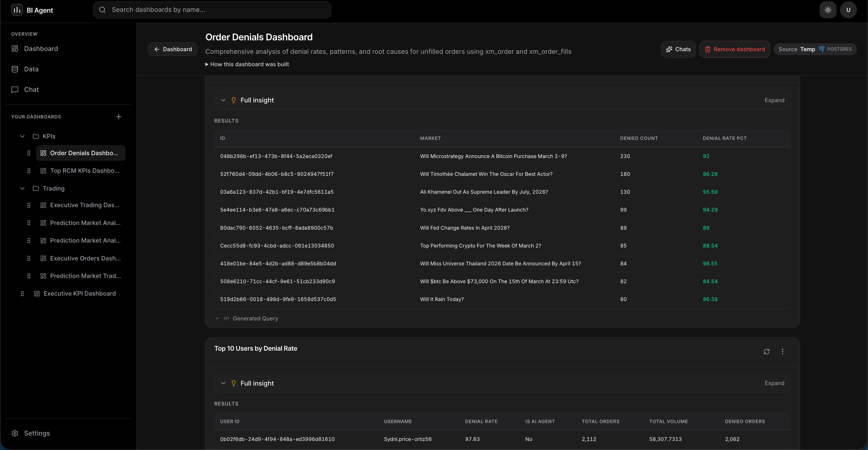
Task: Click the Settings gear icon
Action: point(15,433)
